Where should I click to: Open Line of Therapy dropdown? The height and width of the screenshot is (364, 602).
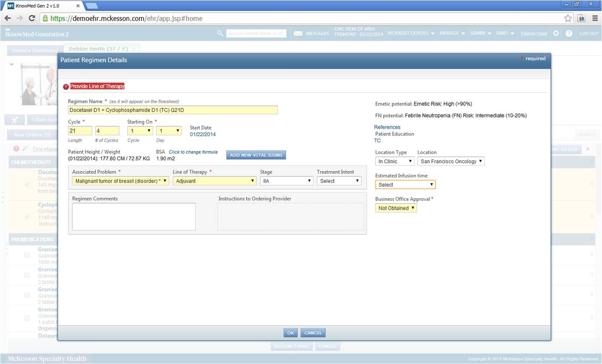214,181
